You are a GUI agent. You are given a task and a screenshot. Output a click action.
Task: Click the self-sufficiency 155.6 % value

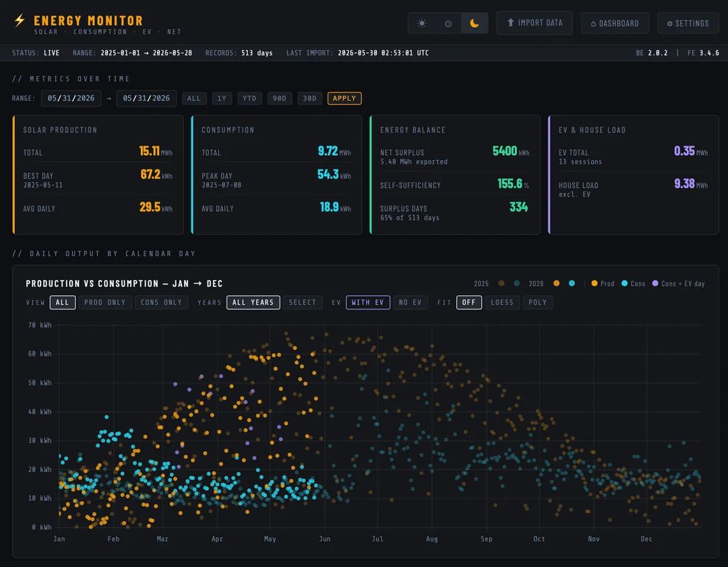[x=513, y=184]
